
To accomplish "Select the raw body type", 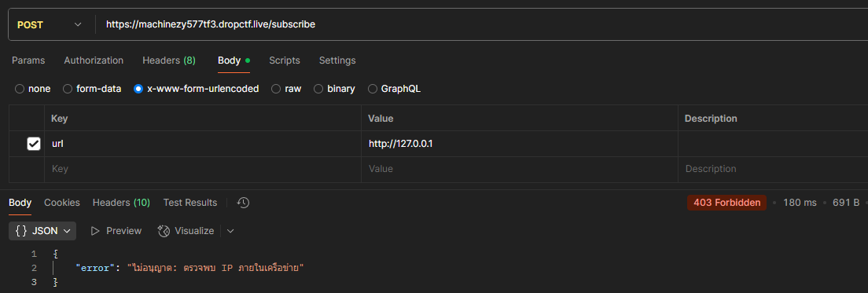I will (x=286, y=89).
